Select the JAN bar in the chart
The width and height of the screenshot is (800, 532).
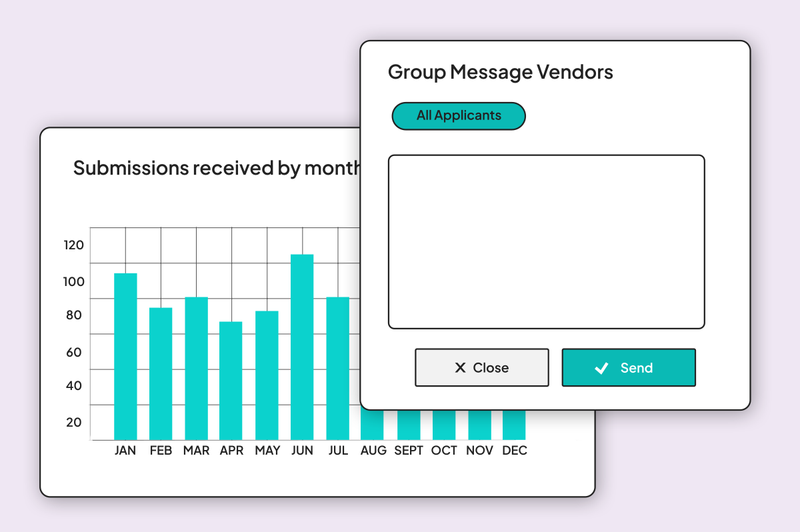[125, 353]
